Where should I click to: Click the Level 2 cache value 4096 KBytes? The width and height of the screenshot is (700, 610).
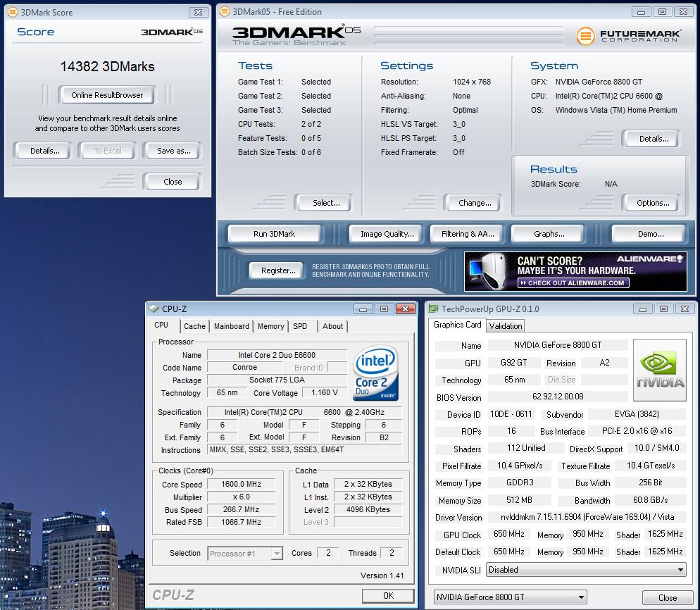[x=368, y=509]
